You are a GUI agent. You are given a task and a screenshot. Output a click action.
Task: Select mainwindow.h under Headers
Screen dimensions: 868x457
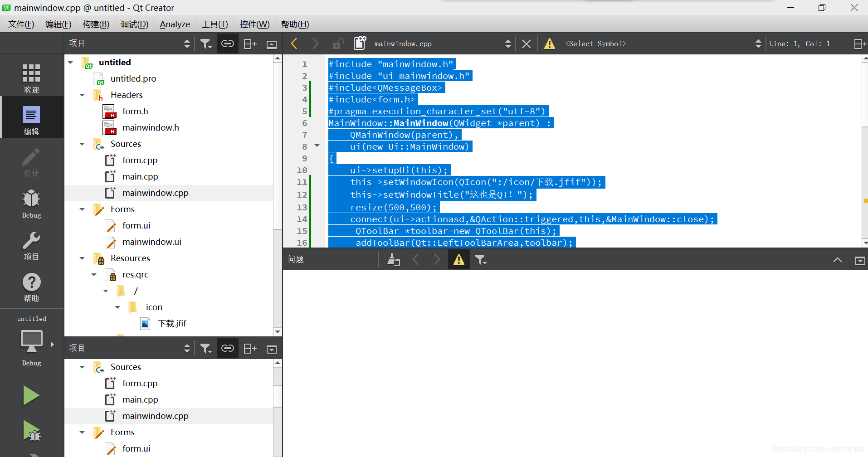click(x=151, y=128)
